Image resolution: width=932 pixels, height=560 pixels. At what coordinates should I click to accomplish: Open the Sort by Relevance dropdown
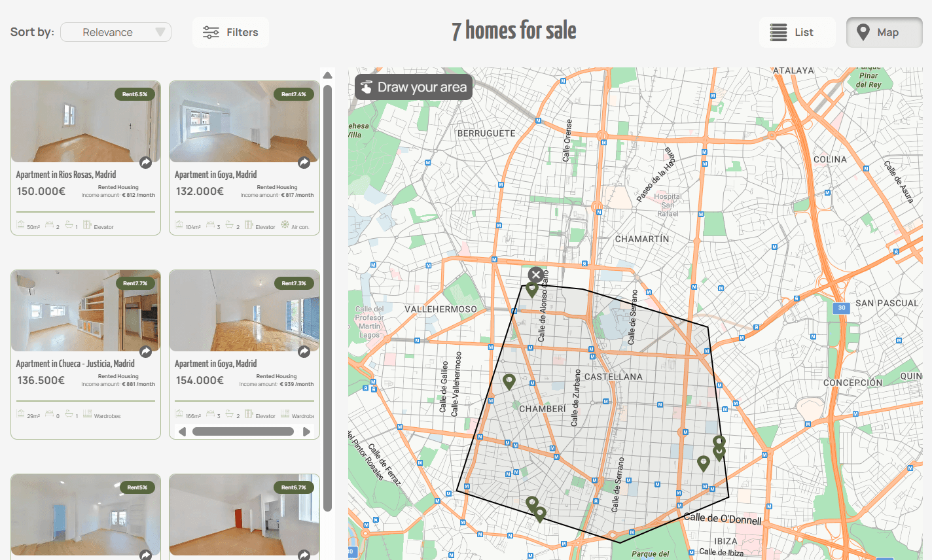(116, 32)
